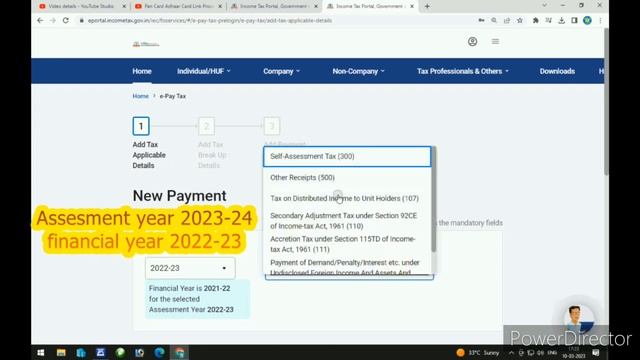Click the Home navigation item
Screen dimensions: 640x360
pos(142,71)
